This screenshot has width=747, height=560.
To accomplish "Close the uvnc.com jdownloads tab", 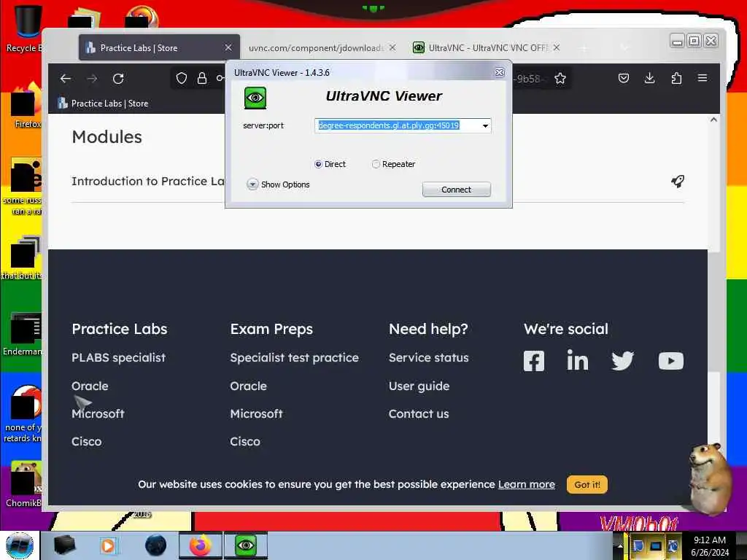I will pyautogui.click(x=392, y=47).
